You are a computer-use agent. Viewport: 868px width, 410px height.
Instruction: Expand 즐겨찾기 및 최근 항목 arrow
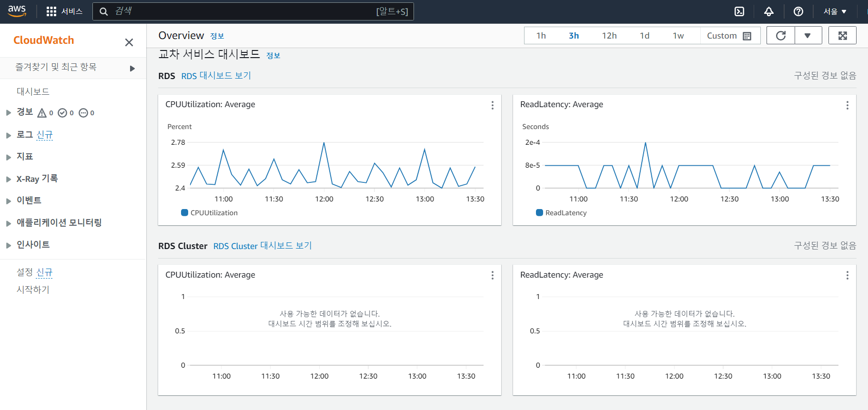coord(132,68)
